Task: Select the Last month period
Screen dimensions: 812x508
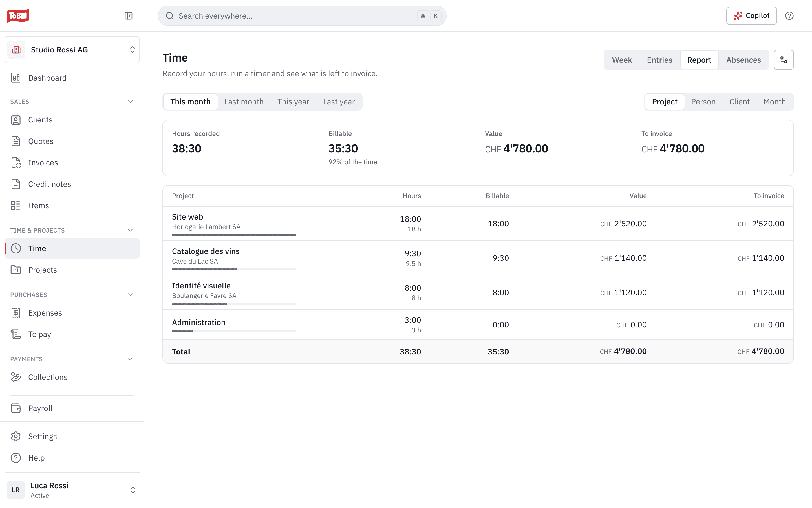Action: tap(244, 102)
